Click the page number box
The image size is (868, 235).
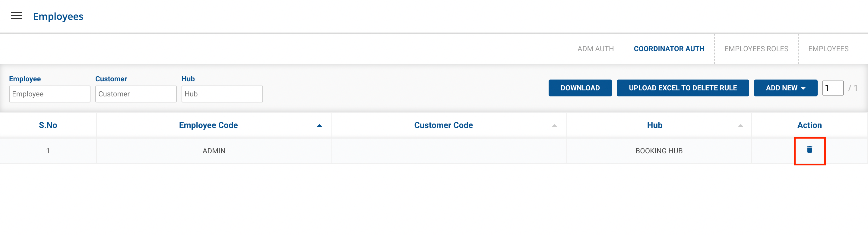[832, 88]
